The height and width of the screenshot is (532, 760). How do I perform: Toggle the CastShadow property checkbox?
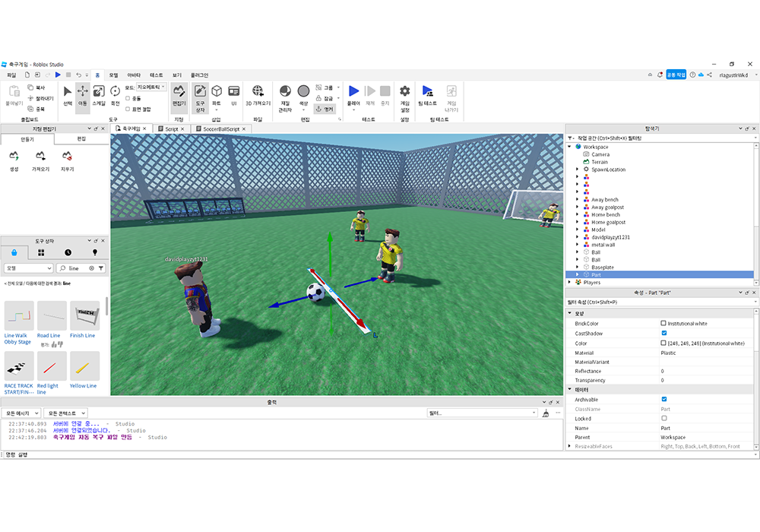coord(664,333)
